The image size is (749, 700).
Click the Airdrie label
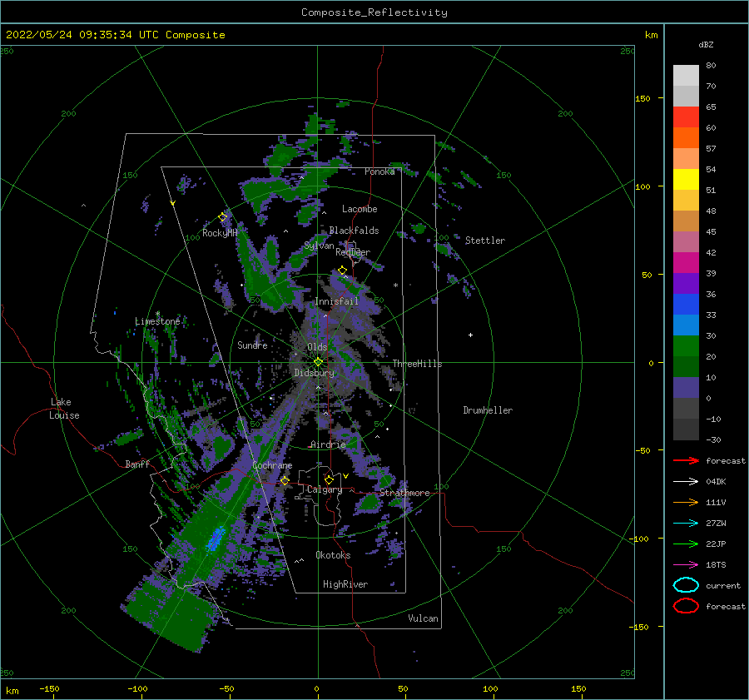pos(328,444)
